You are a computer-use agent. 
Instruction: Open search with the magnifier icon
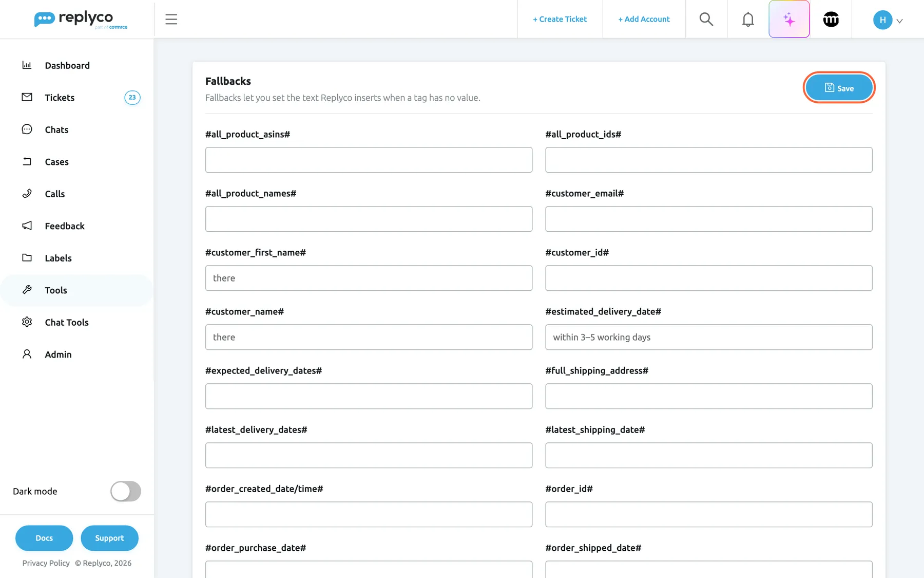pos(706,19)
